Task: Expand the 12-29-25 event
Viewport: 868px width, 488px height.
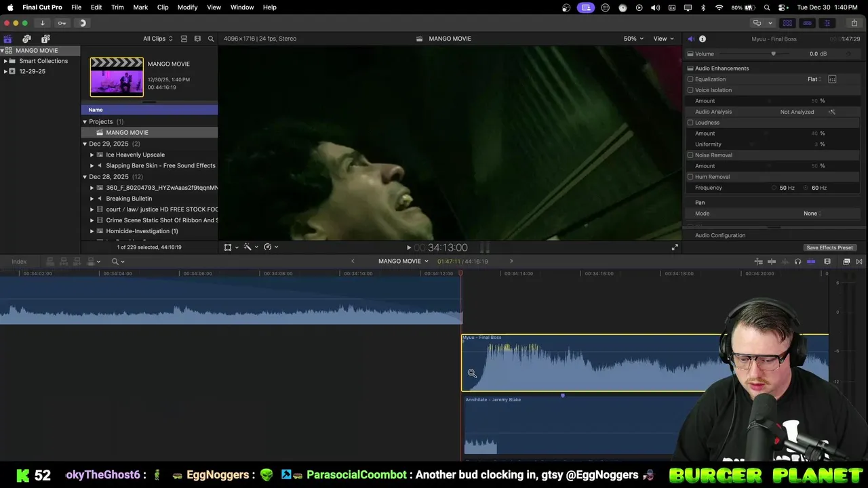Action: (x=5, y=71)
